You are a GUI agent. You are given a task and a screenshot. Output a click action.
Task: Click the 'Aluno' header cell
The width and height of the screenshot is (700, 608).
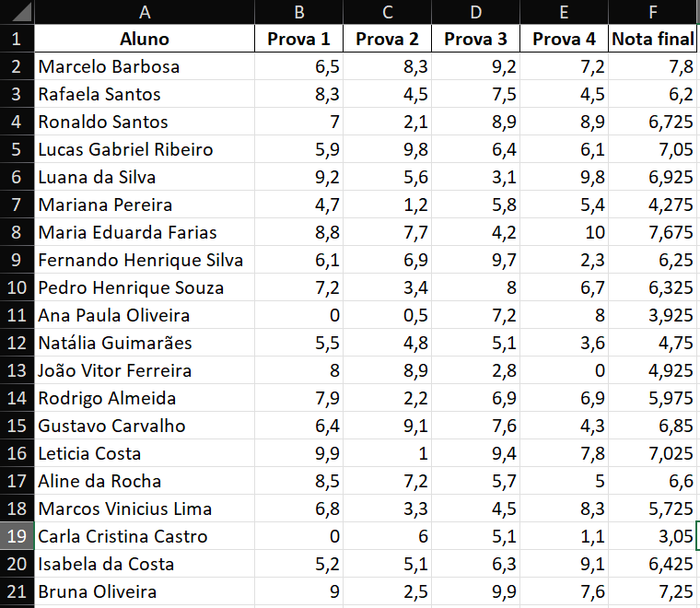(144, 39)
